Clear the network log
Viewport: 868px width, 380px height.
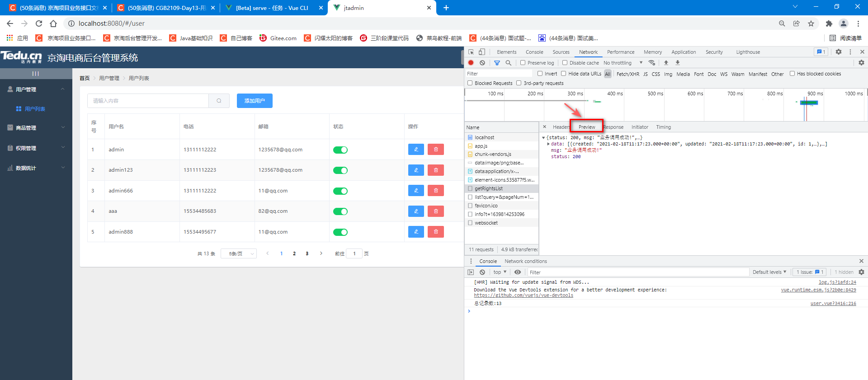[x=482, y=63]
